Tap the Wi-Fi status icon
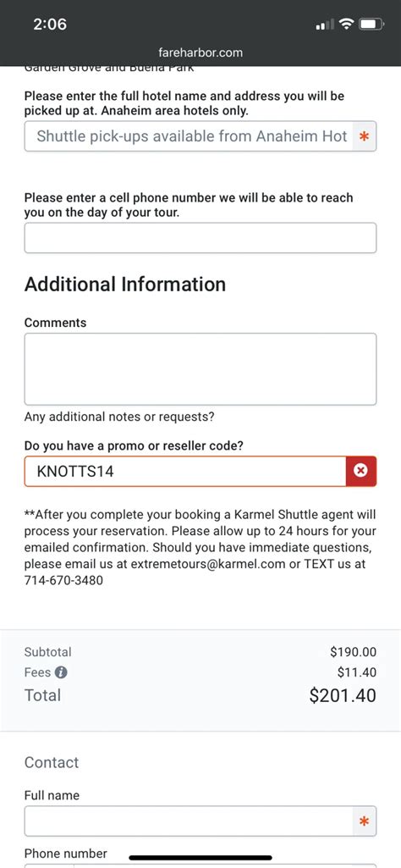This screenshot has width=401, height=868. tap(347, 24)
